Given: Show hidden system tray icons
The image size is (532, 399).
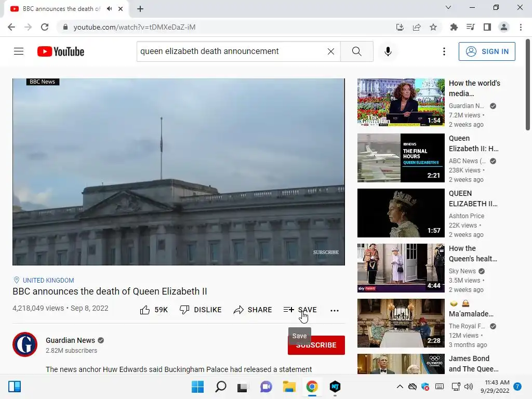Looking at the screenshot, I should click(x=400, y=387).
